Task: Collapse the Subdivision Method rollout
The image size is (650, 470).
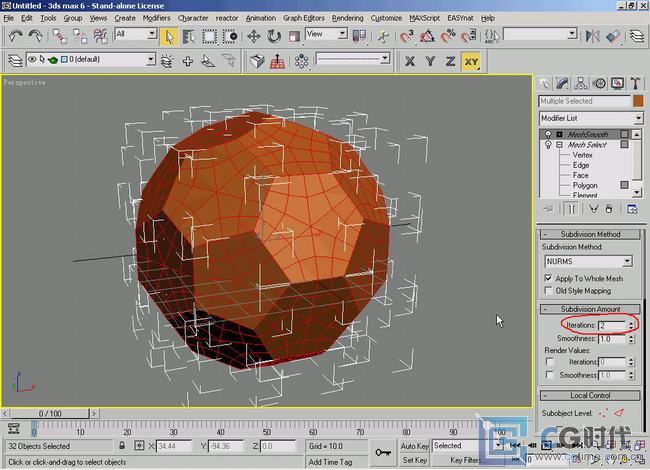Action: click(590, 234)
